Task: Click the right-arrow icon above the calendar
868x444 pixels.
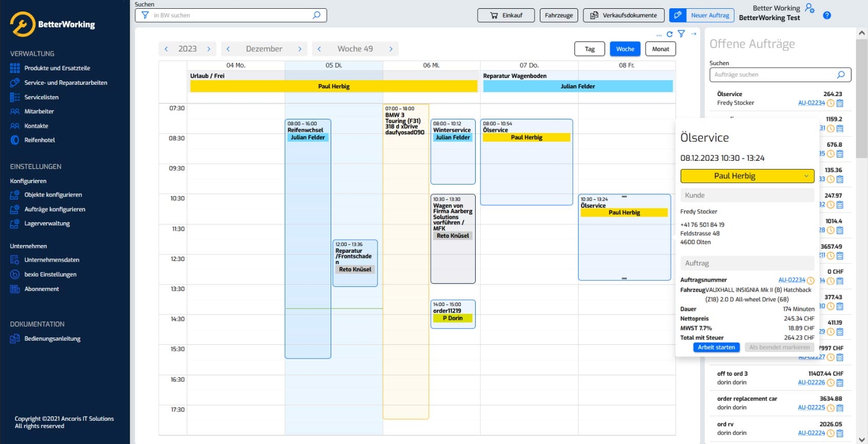Action: click(694, 34)
